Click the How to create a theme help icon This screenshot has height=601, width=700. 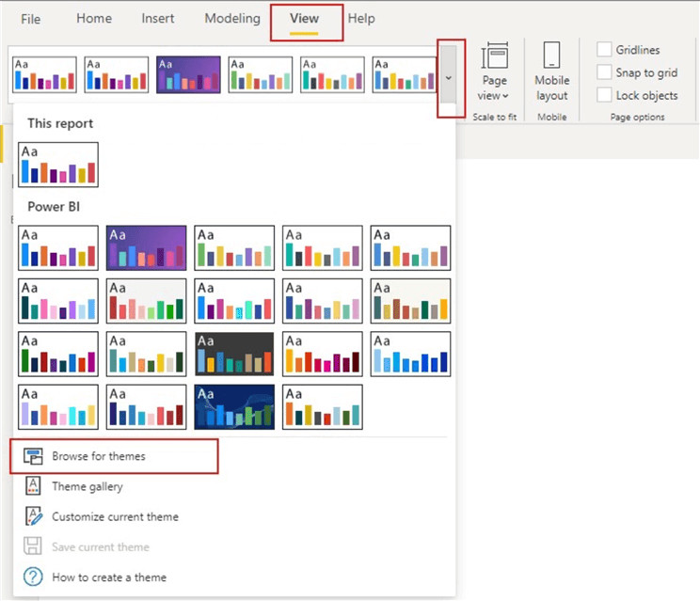coord(34,577)
